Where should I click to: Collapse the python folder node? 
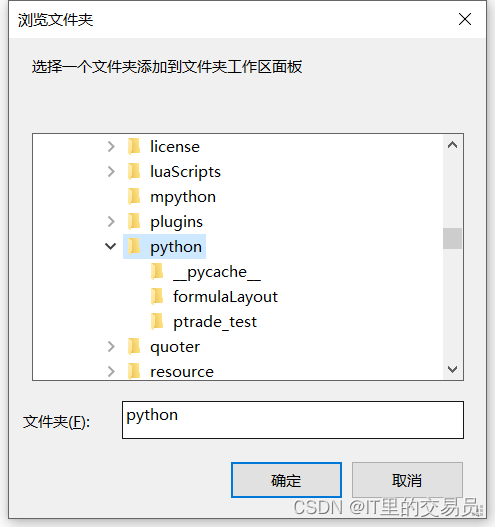point(111,247)
